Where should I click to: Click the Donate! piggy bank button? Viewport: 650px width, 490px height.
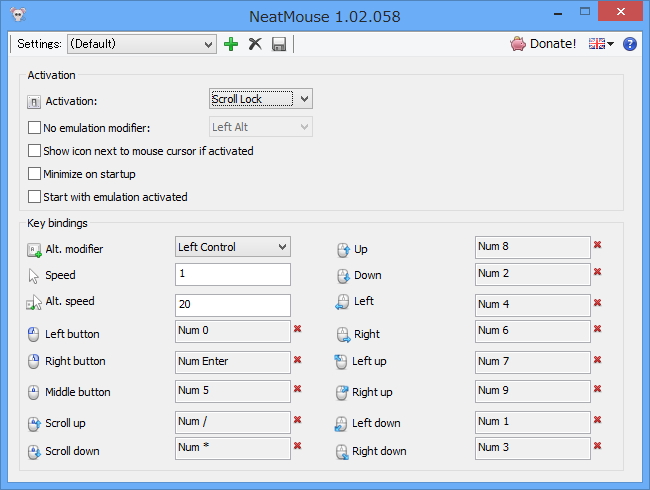[x=543, y=44]
